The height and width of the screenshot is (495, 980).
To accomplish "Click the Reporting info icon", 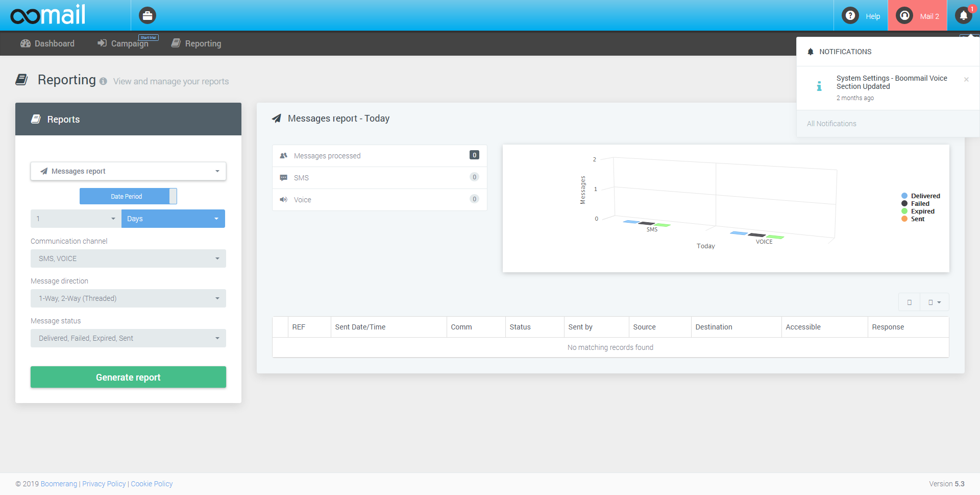I will point(103,82).
